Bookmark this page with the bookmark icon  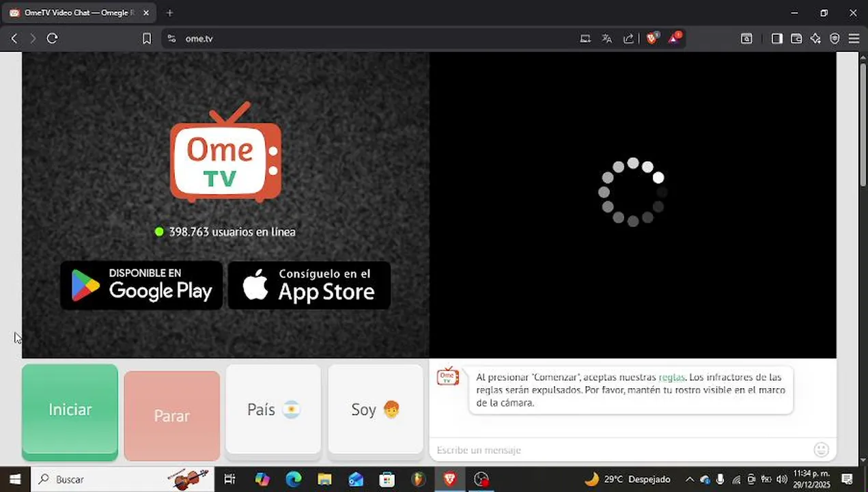[146, 39]
